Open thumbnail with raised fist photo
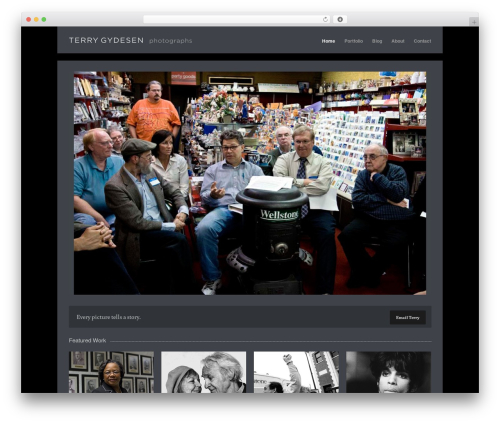500x423 pixels. point(296,372)
